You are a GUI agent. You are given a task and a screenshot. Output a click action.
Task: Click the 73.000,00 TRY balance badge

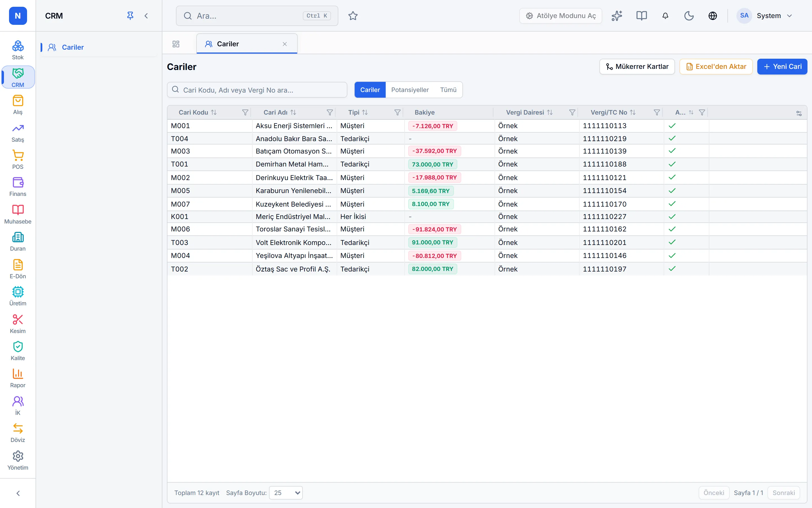[x=433, y=164]
